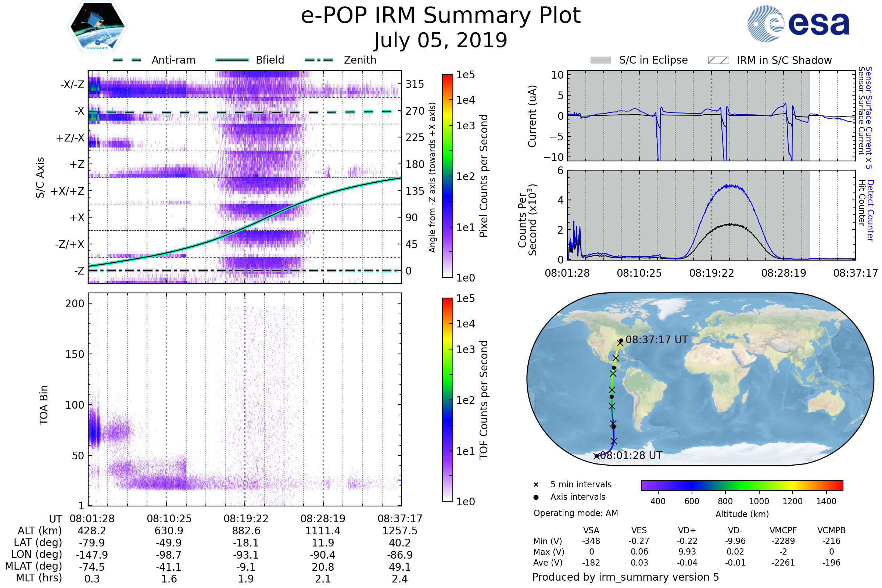Click the VMCPF voltage column header
Screen dimensions: 882x588
coord(783,530)
